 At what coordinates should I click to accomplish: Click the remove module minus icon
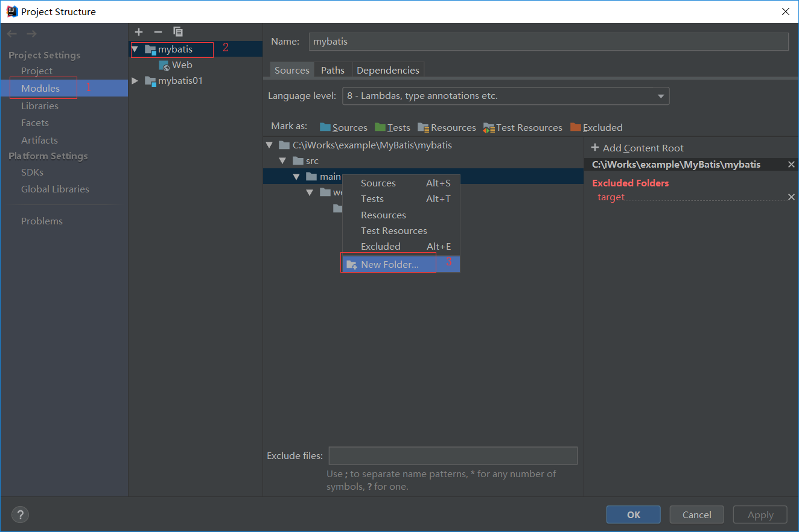click(x=158, y=32)
